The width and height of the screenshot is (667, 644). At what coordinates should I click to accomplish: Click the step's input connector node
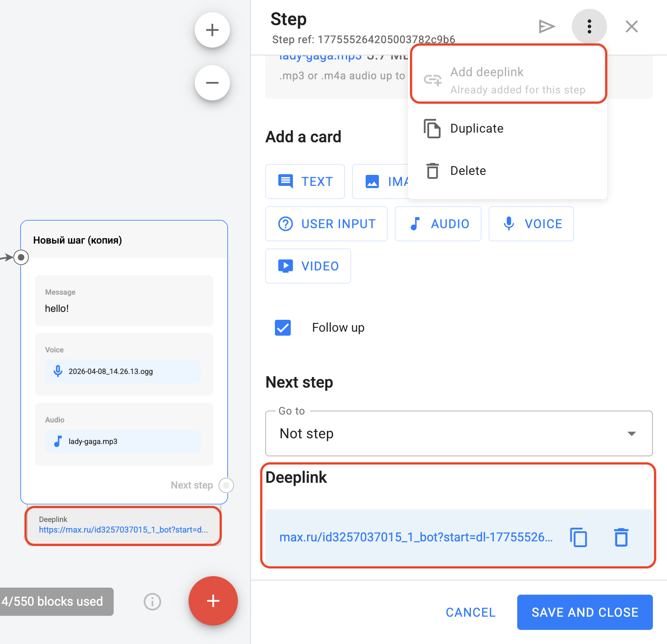click(21, 257)
